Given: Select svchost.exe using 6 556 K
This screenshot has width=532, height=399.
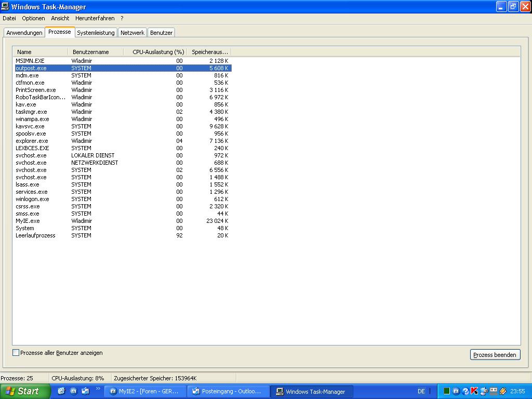Looking at the screenshot, I should pos(123,170).
